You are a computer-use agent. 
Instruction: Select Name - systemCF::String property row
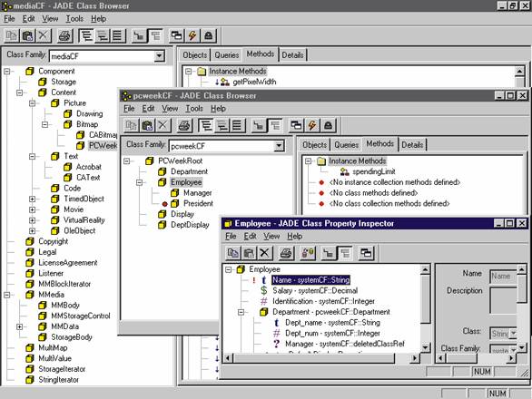tap(310, 280)
